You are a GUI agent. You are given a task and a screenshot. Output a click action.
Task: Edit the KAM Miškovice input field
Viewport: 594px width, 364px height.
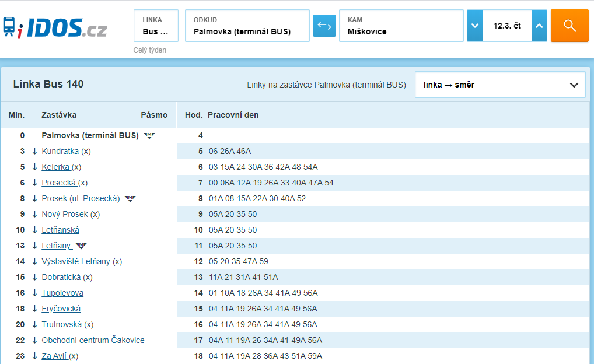pos(401,26)
